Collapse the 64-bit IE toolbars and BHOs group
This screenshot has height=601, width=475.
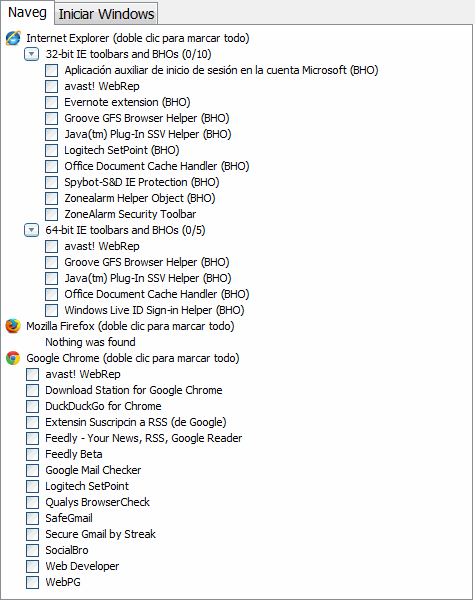tap(31, 230)
